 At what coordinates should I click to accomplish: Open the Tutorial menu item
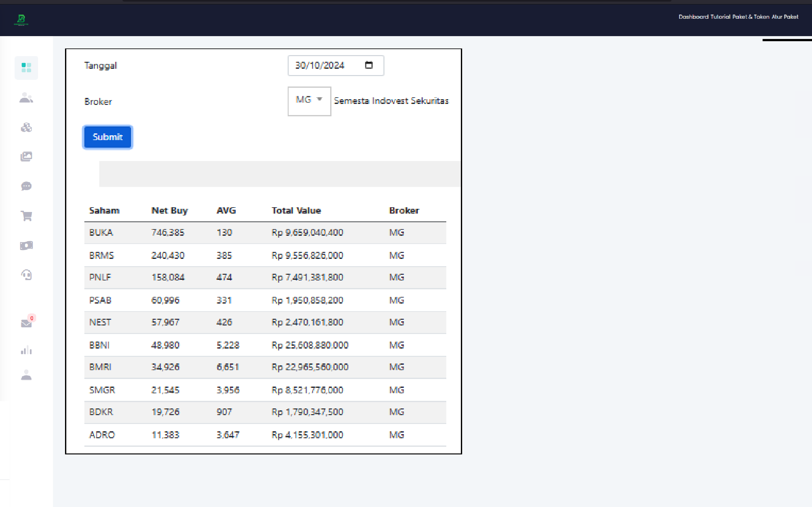click(720, 17)
